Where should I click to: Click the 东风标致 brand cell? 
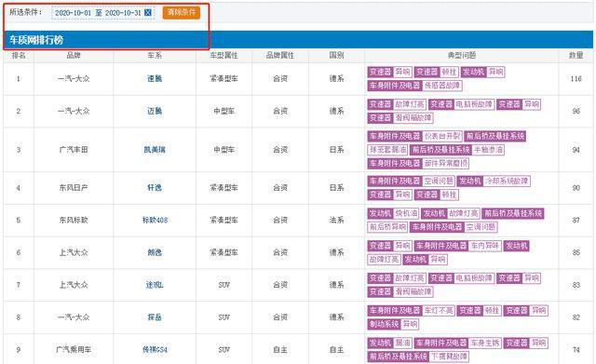(74, 220)
